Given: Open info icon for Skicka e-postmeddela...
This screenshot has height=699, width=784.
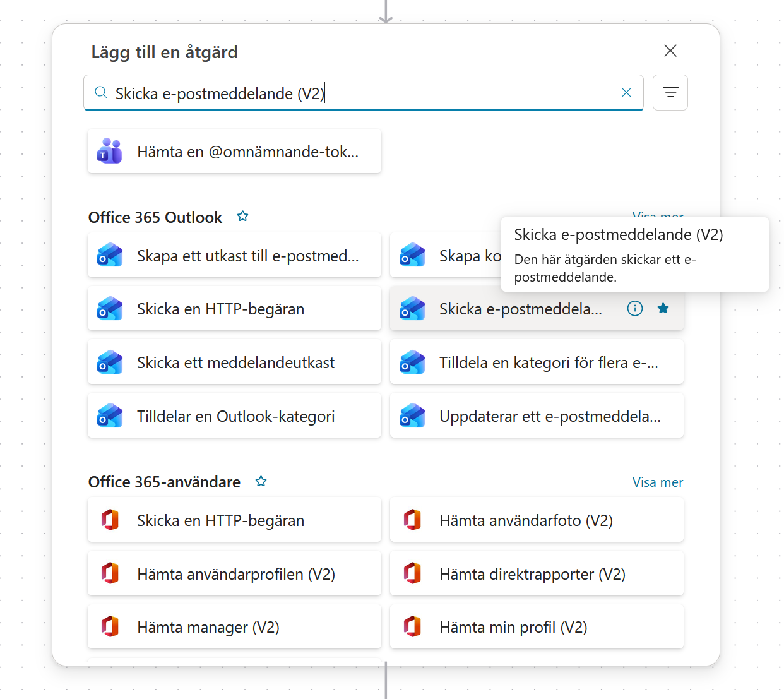Looking at the screenshot, I should pyautogui.click(x=635, y=308).
